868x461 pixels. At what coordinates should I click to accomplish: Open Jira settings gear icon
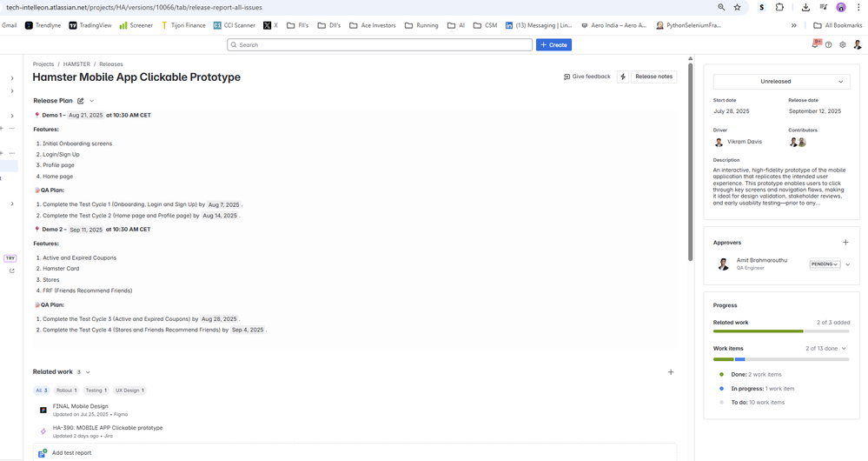coord(843,45)
